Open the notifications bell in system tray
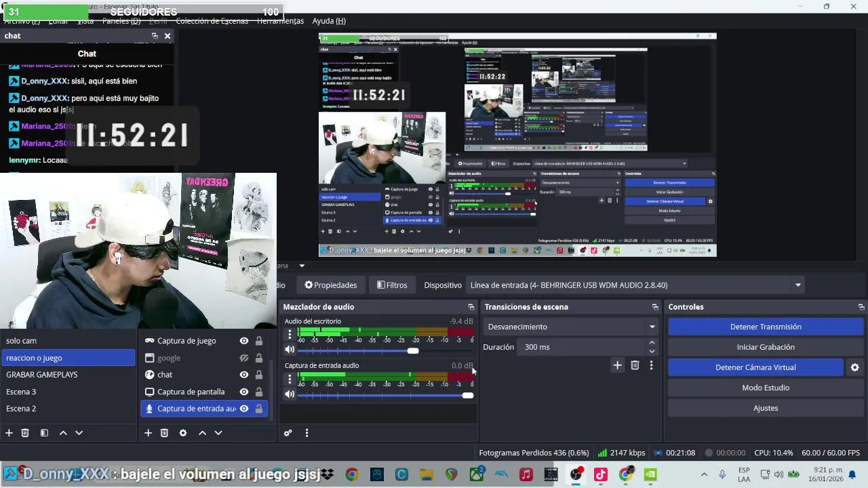This screenshot has width=868, height=488. pos(853,474)
